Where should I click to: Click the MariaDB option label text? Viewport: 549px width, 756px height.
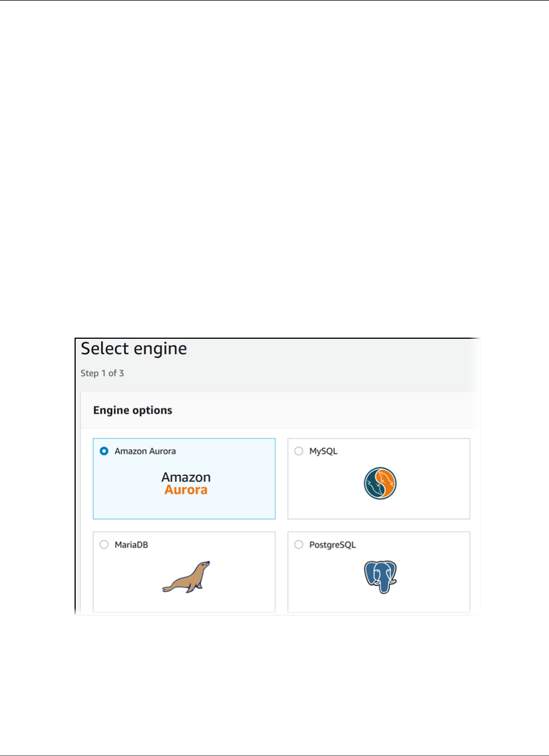pyautogui.click(x=131, y=545)
